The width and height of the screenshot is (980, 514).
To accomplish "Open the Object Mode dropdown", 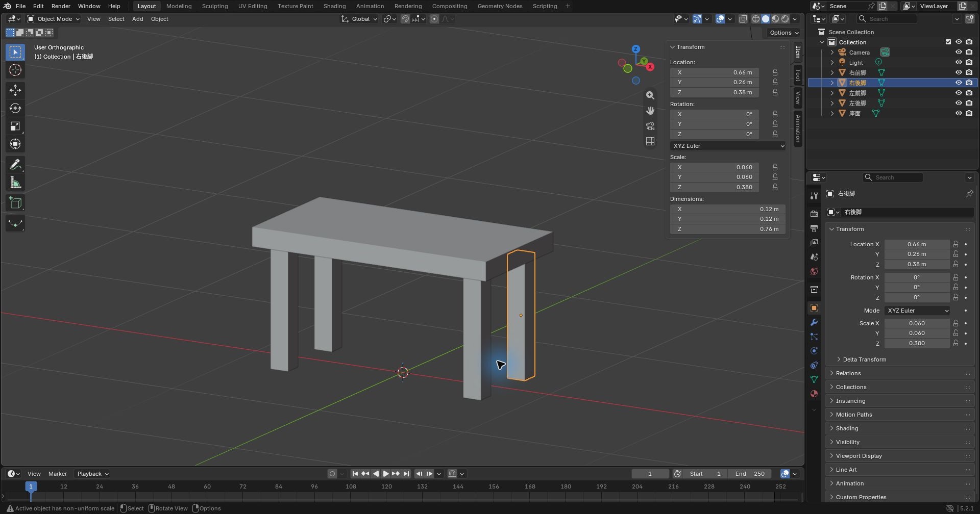I will (53, 19).
